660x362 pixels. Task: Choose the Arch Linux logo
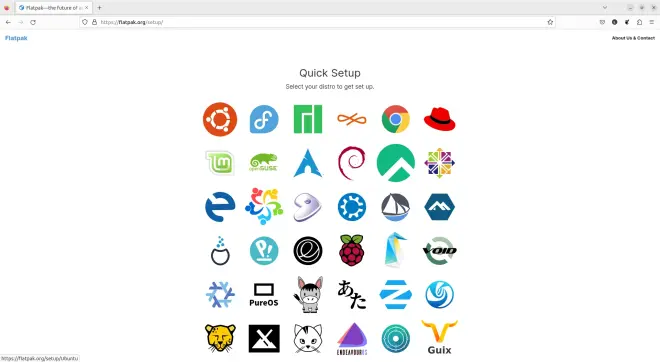click(x=308, y=163)
